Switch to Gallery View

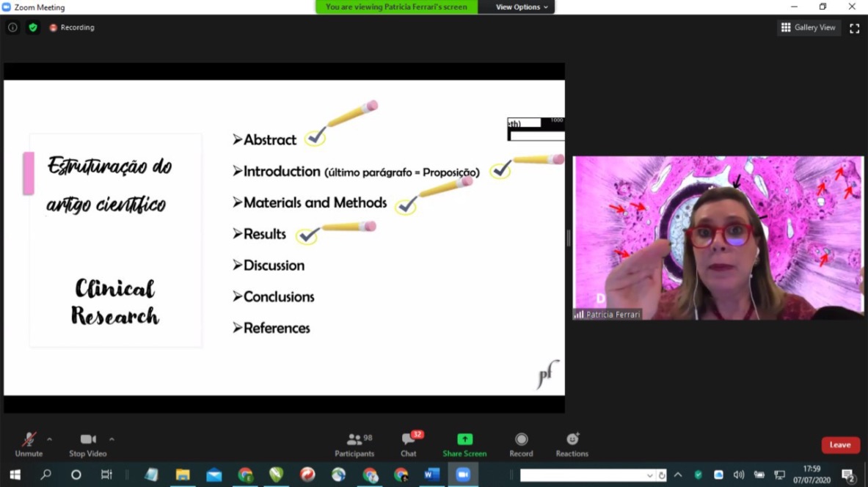tap(809, 28)
